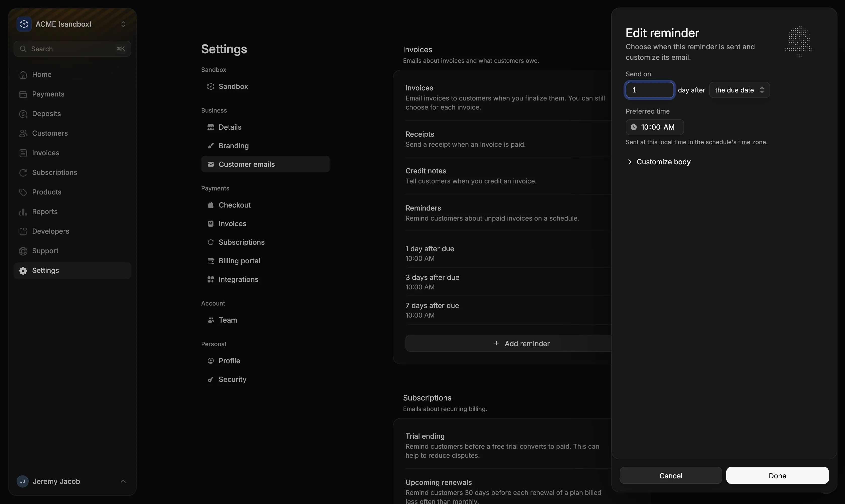Open the ACME (sandbox) workspace switcher
The width and height of the screenshot is (845, 504).
(72, 24)
